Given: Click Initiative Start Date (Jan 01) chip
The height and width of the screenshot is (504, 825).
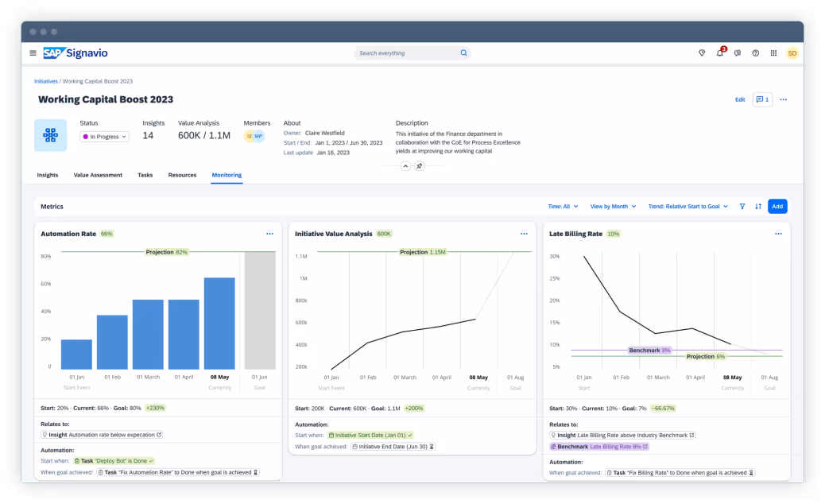Looking at the screenshot, I should [x=370, y=435].
